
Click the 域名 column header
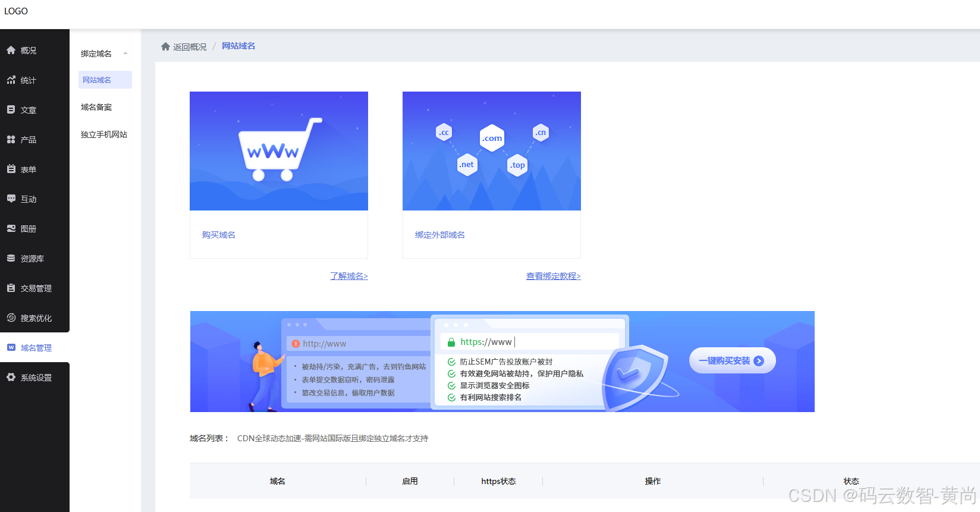click(x=278, y=481)
